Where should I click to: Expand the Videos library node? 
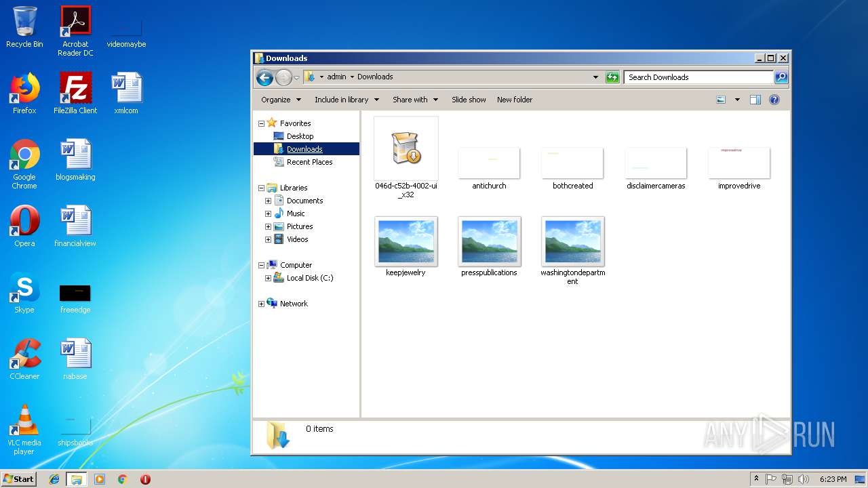(x=268, y=240)
